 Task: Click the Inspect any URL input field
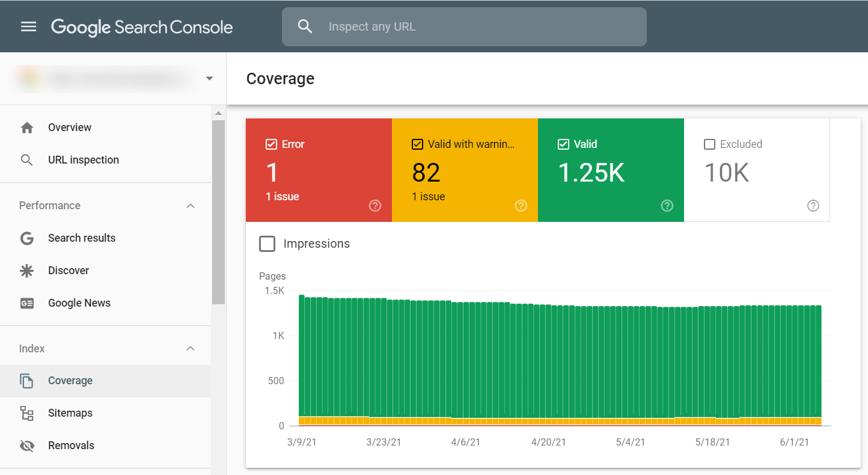coord(464,26)
